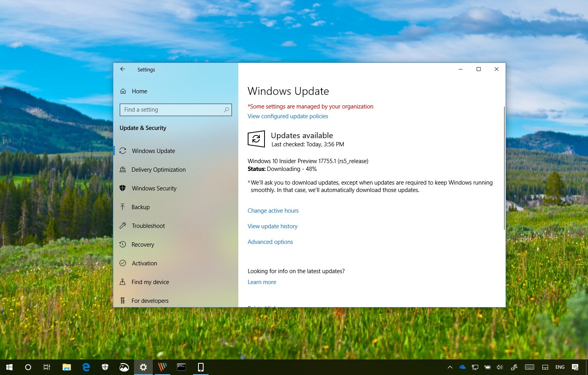Select the Find my device icon
Viewport: 588px width, 375px height.
tap(123, 282)
